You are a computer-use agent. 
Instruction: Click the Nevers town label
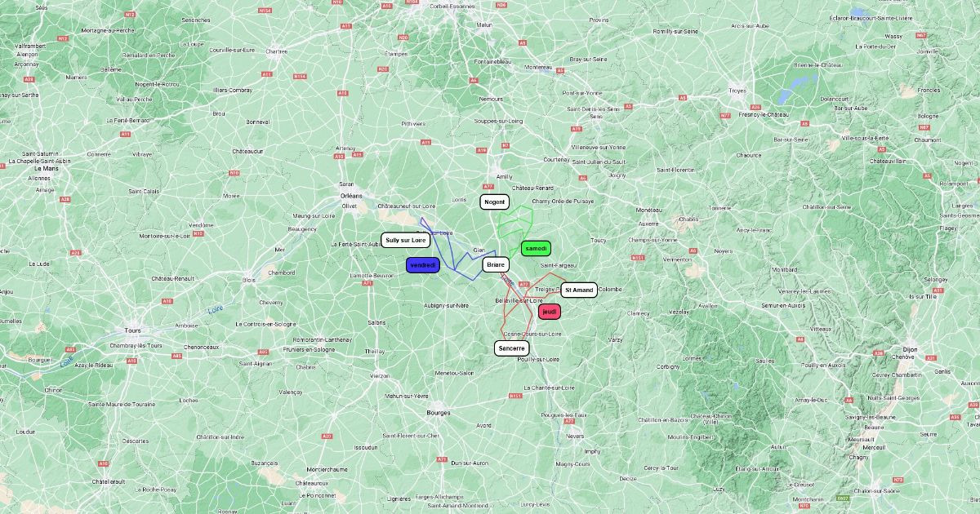pyautogui.click(x=575, y=436)
